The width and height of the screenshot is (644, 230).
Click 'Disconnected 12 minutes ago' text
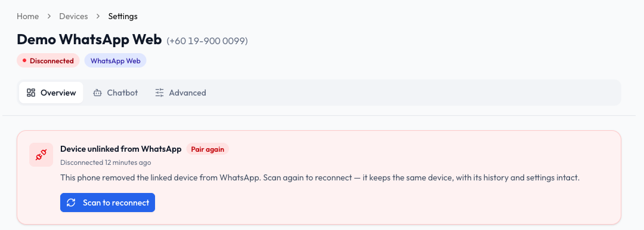(106, 162)
